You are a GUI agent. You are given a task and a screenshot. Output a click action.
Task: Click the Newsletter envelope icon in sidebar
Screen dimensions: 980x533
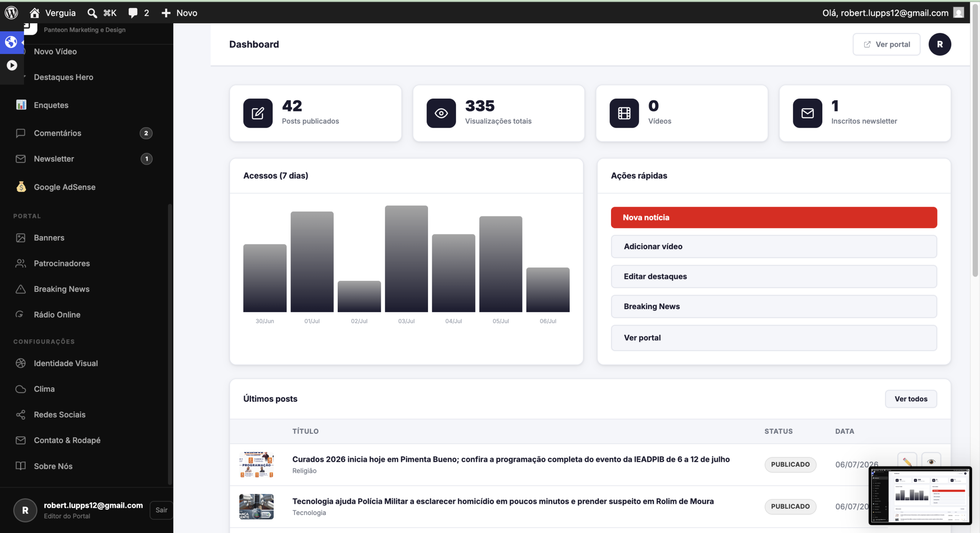click(21, 158)
